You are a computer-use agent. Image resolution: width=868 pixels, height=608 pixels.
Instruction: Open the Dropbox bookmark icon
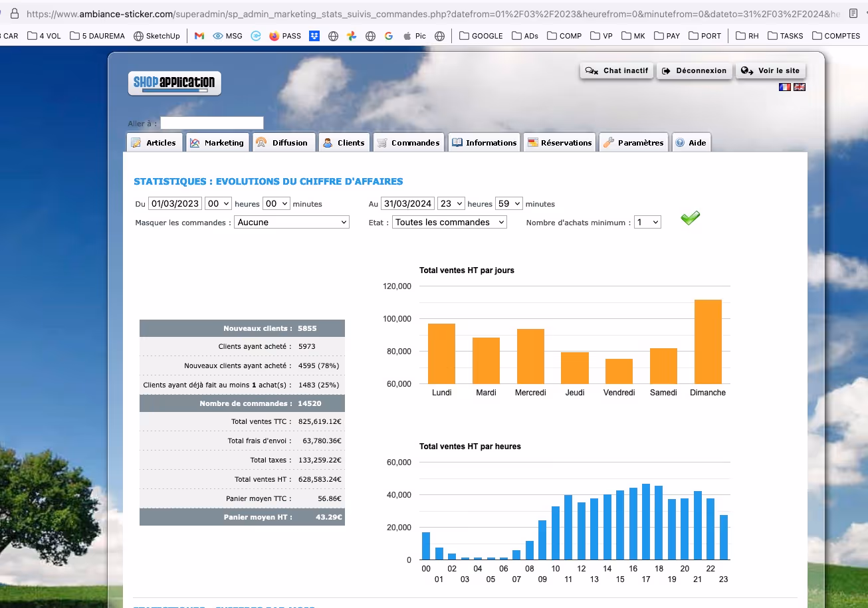pos(314,36)
